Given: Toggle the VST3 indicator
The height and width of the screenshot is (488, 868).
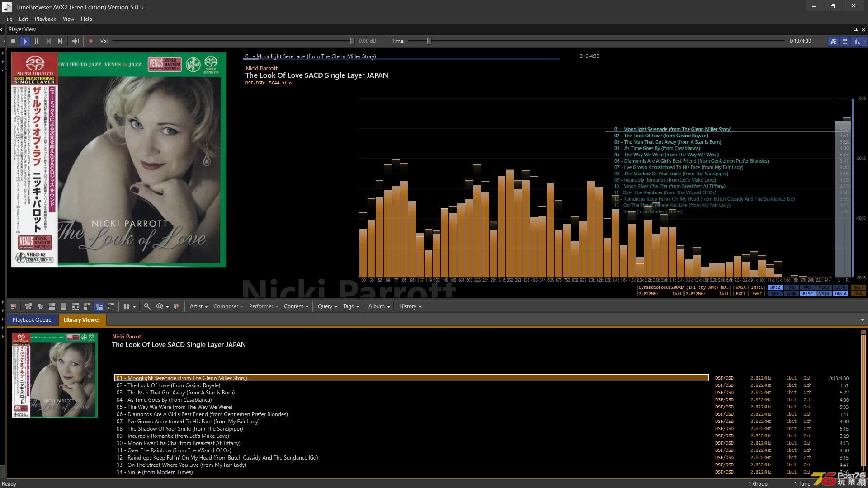Looking at the screenshot, I should (824, 294).
